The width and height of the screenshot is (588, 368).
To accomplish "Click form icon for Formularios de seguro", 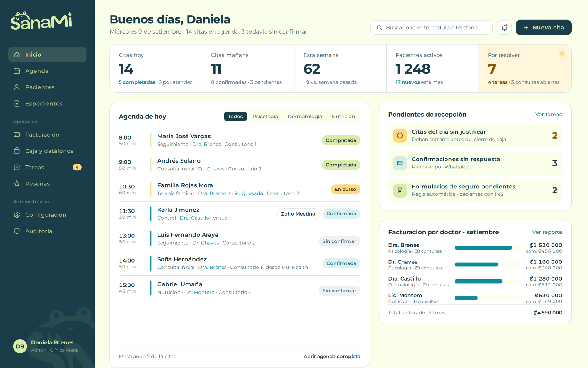I will (x=400, y=190).
